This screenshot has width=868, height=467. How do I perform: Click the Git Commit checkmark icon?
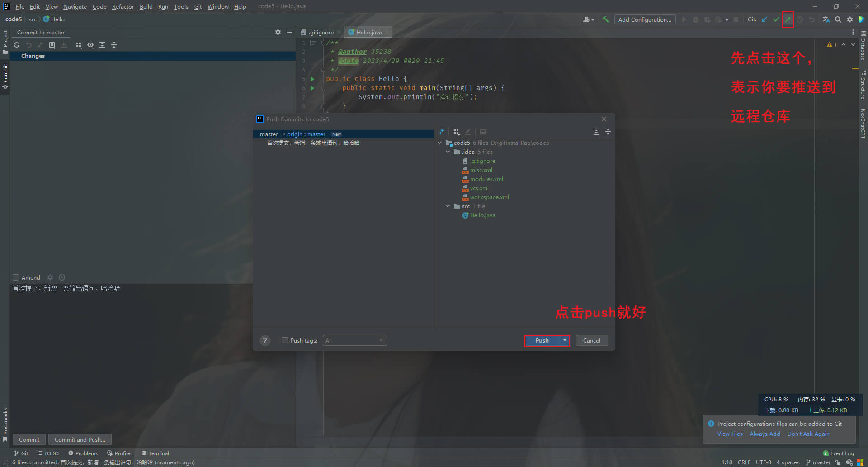pos(776,19)
